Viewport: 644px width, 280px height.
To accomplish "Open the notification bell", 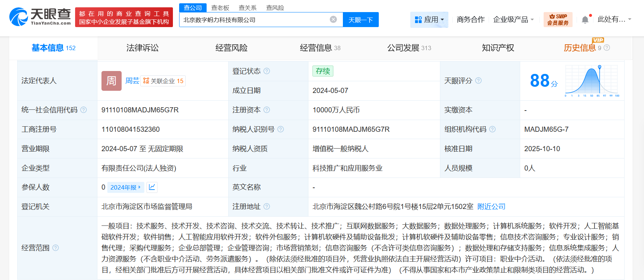I will click(x=585, y=20).
